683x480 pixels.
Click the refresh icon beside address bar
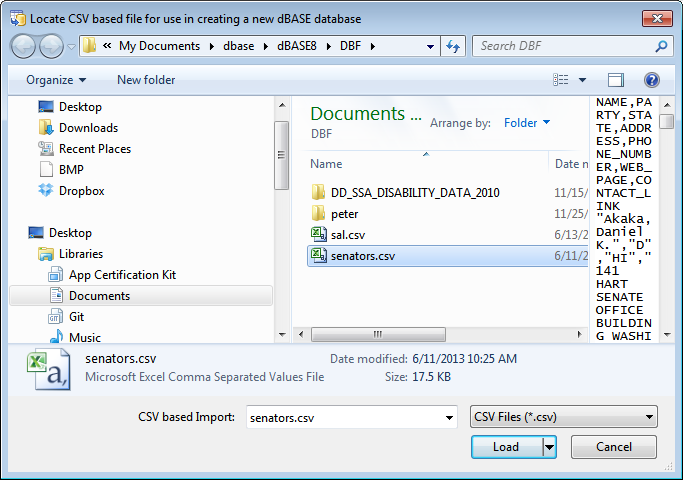tap(453, 46)
